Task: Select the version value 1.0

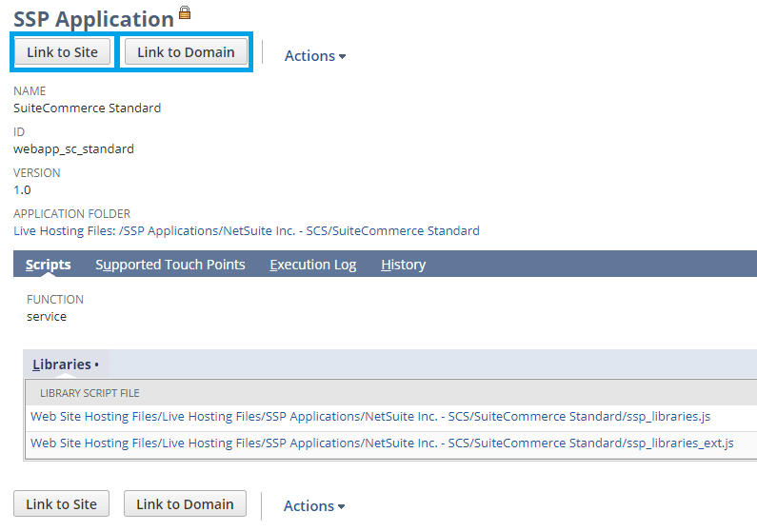Action: (x=22, y=189)
